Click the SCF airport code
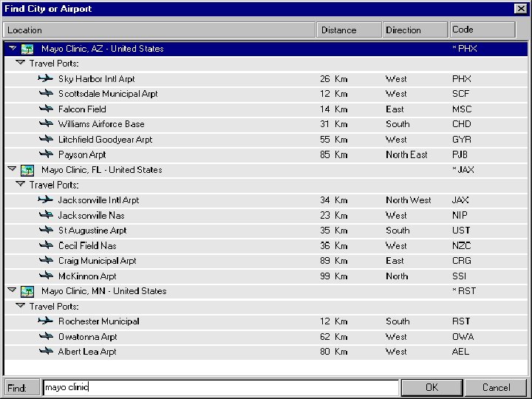Screen dimensions: 532x399 click(461, 94)
